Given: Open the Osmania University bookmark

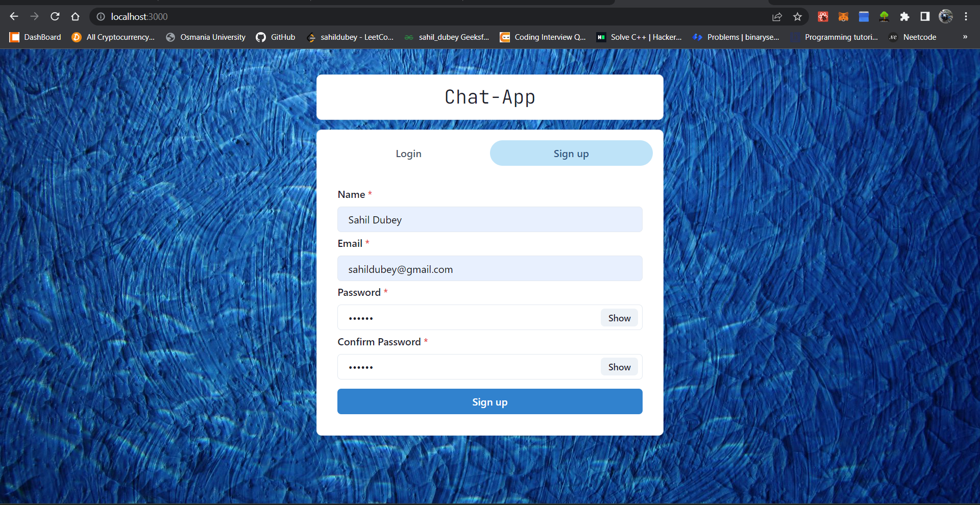Looking at the screenshot, I should [x=206, y=37].
